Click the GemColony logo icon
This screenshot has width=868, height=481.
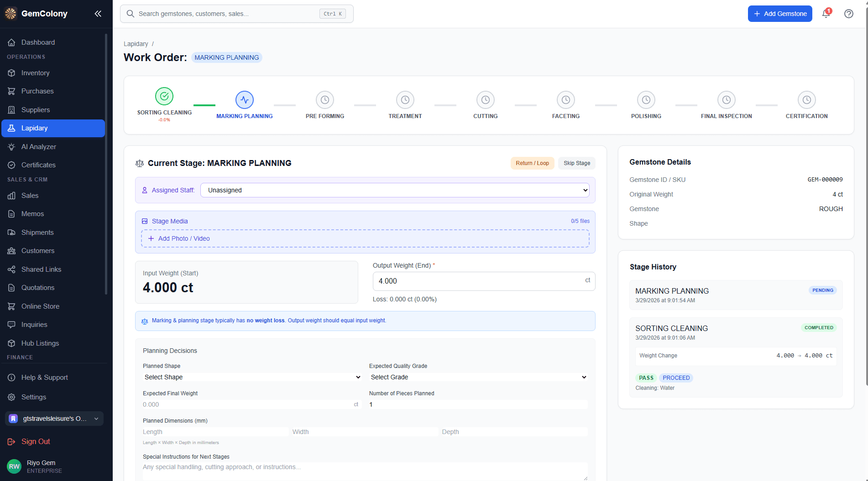coord(10,14)
